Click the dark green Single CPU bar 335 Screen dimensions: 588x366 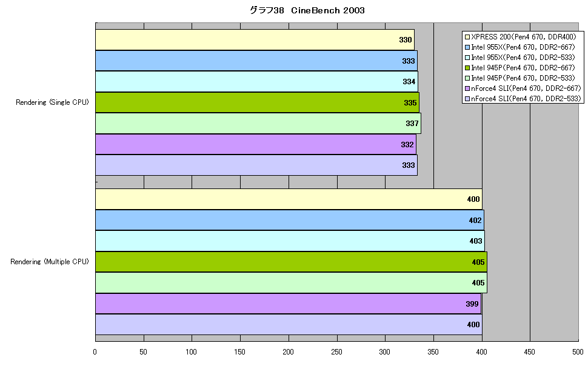(257, 102)
